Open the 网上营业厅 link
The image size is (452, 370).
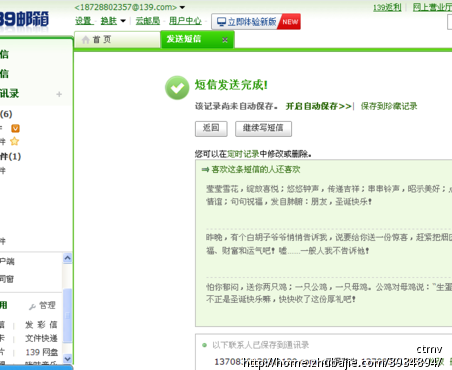(x=432, y=7)
